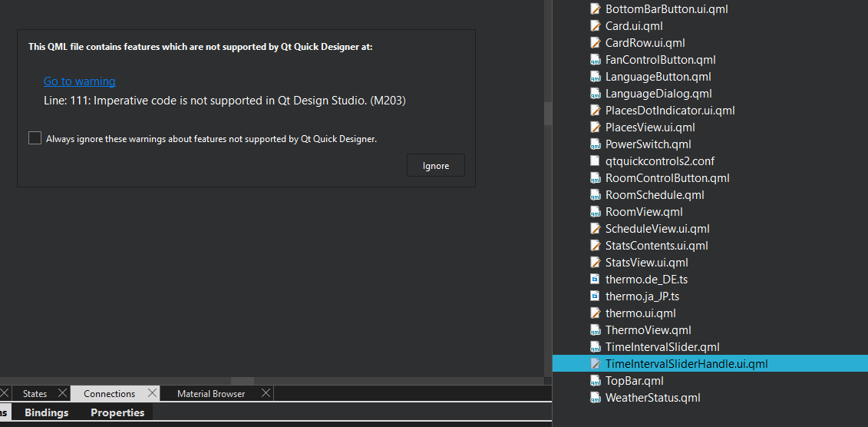868x427 pixels.
Task: Open the Material Browser tab
Action: (211, 394)
